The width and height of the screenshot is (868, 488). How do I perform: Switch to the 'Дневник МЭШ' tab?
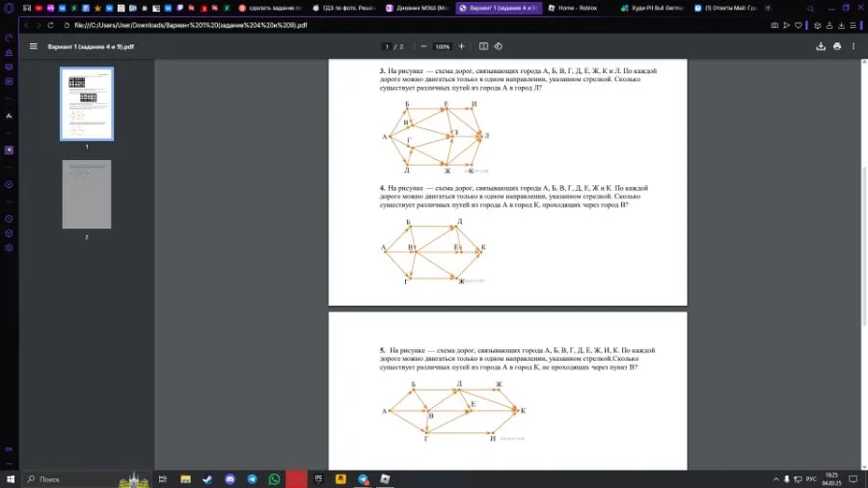pos(418,9)
